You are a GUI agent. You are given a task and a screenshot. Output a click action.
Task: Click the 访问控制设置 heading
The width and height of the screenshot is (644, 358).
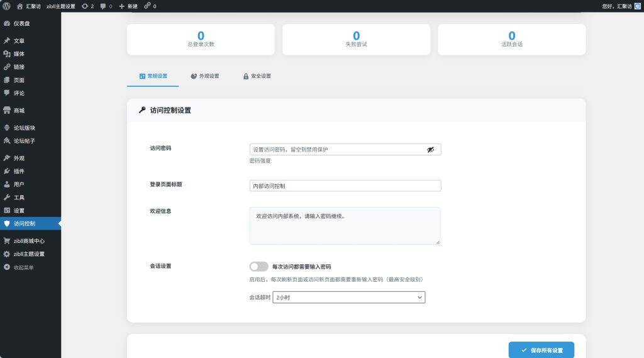pyautogui.click(x=170, y=110)
